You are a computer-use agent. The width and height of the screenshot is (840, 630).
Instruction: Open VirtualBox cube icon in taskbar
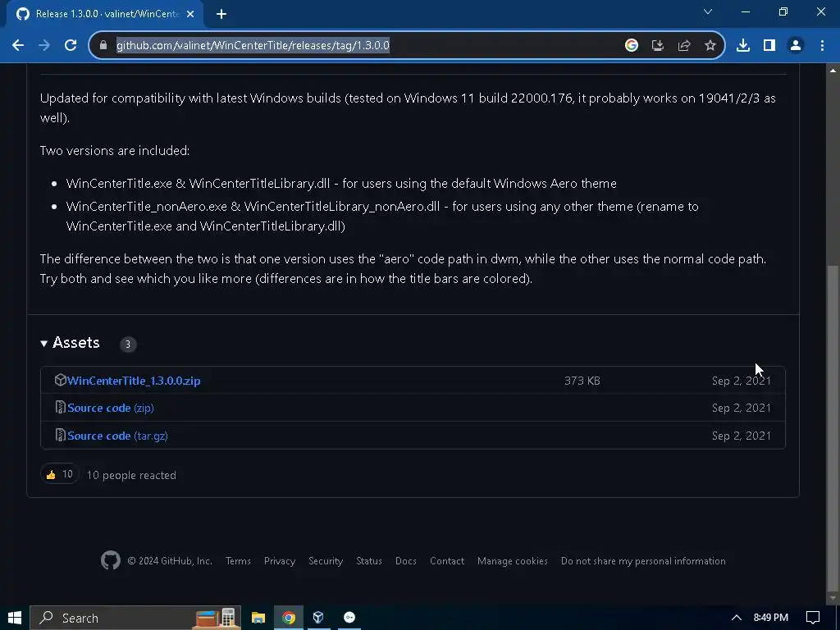(319, 618)
